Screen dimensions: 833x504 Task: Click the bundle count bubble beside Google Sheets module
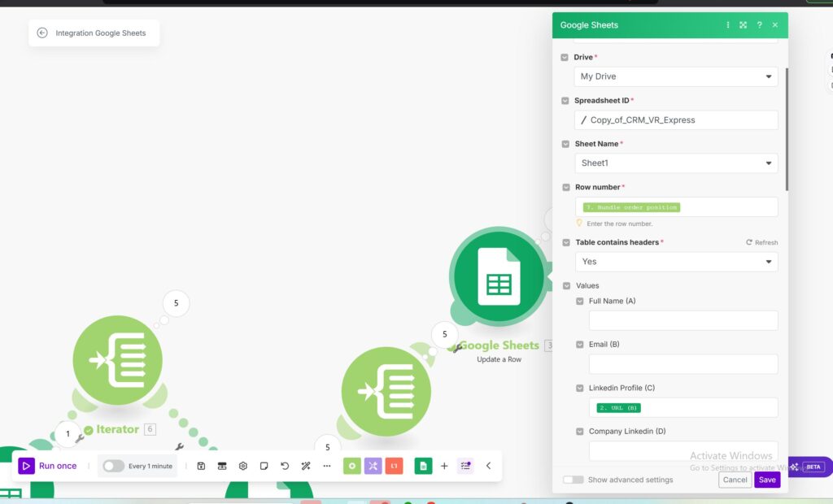click(x=445, y=335)
